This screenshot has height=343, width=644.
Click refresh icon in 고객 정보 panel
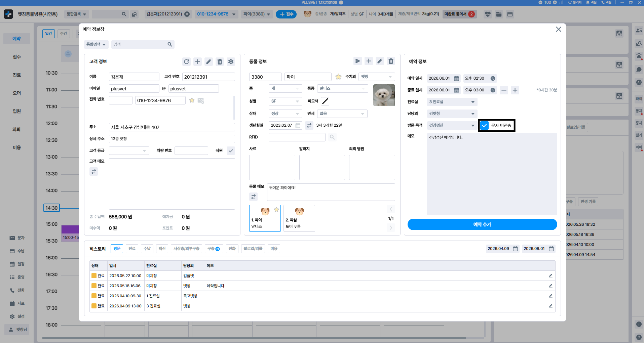(186, 61)
